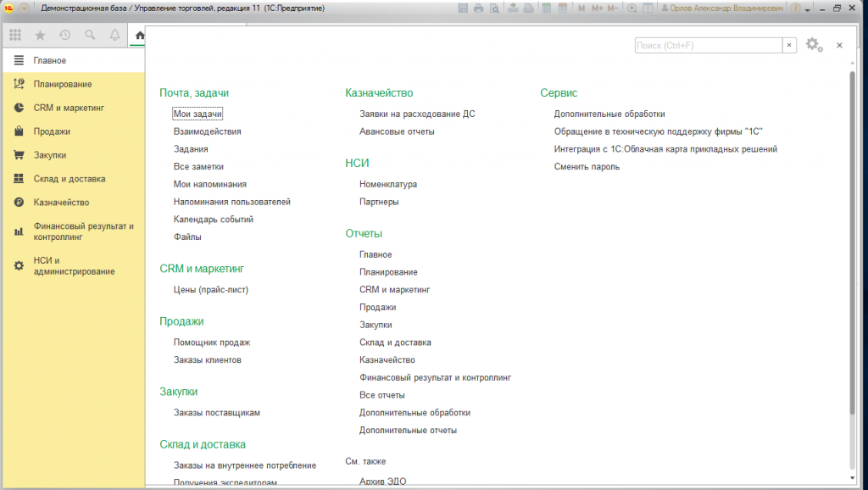Screen dimensions: 868x490
Task: Close the functions menu panel
Action: click(x=839, y=46)
